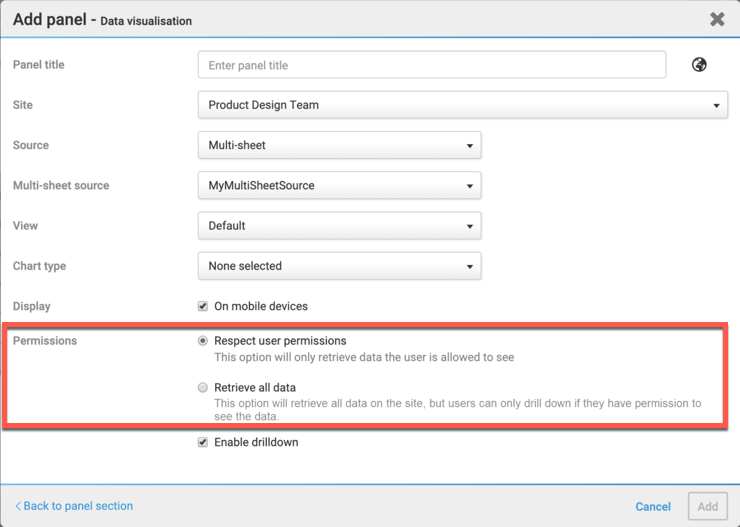
Task: Expand the Source dropdown showing Multi-sheet
Action: 339,145
